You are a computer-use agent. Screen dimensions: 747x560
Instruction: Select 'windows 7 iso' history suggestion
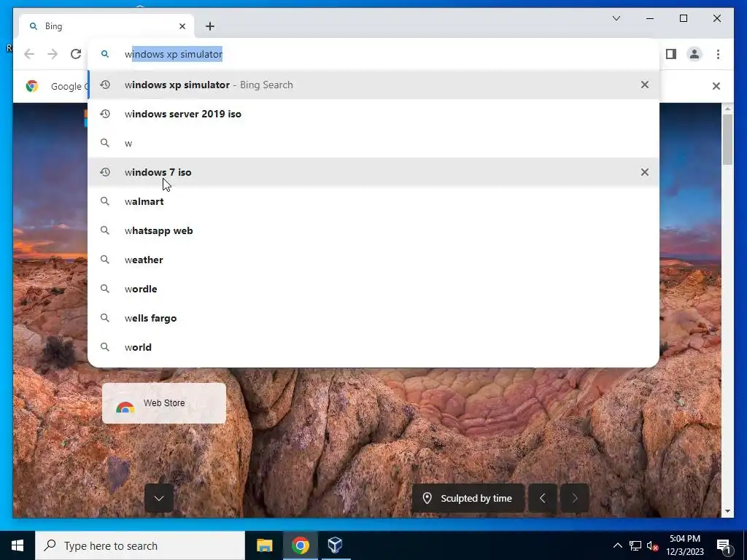pyautogui.click(x=373, y=172)
